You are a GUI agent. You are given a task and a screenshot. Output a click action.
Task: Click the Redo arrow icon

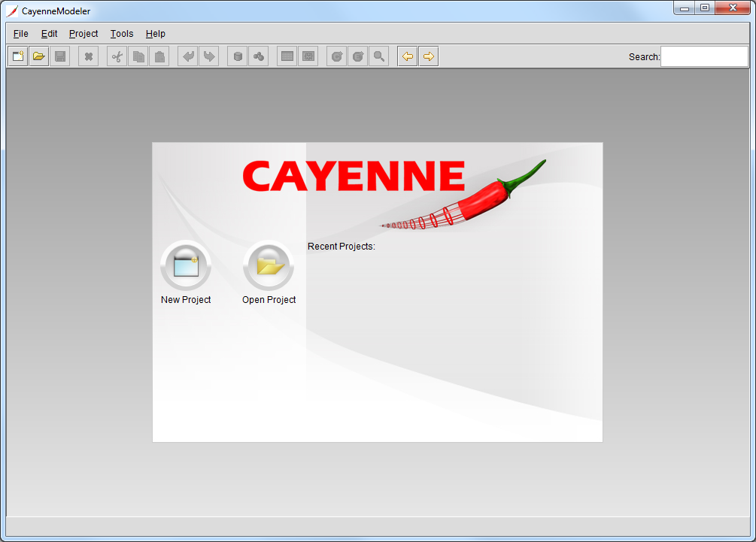pos(209,56)
